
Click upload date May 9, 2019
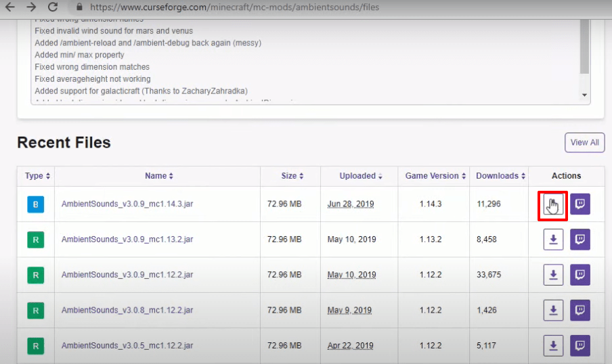(x=349, y=310)
